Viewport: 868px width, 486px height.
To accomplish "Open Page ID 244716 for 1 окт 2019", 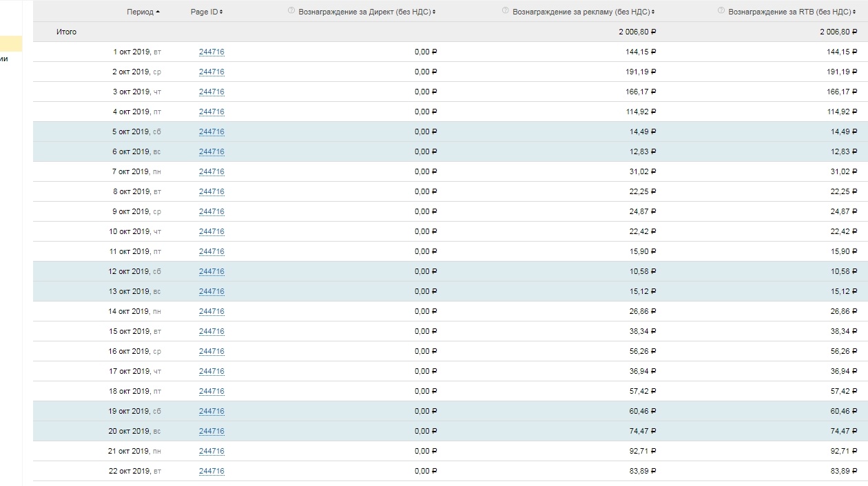I will point(211,52).
